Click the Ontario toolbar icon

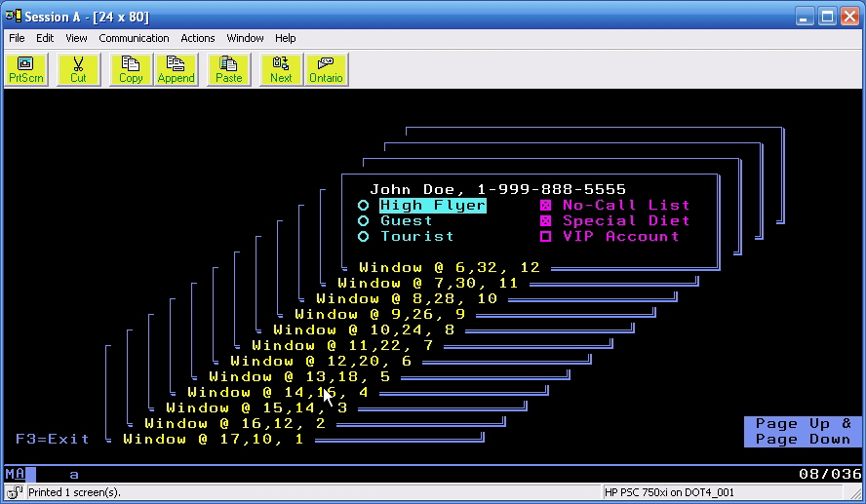(327, 69)
